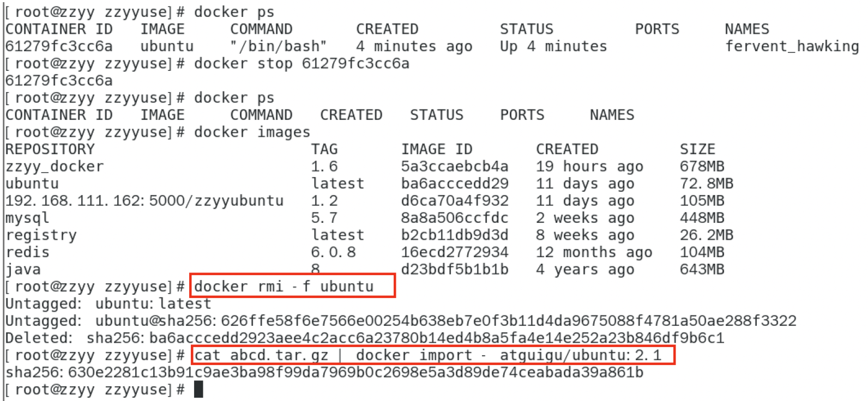Click the SIZE column header
The height and width of the screenshot is (401, 868).
pos(697,149)
